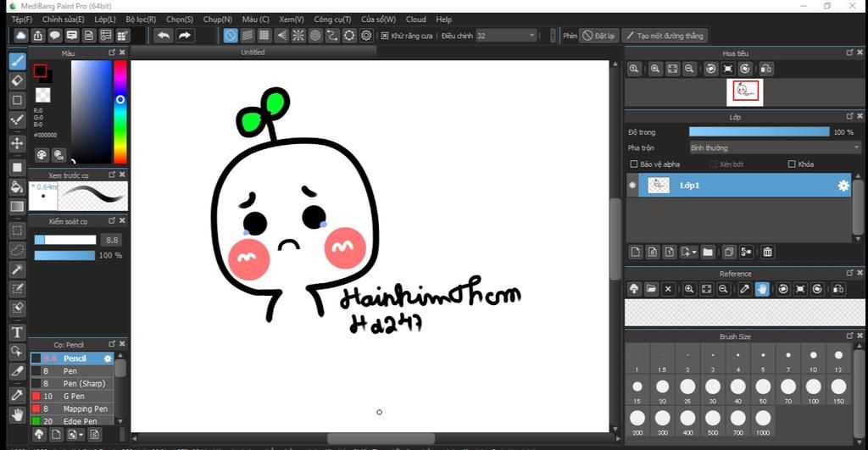Select the Move tool
The height and width of the screenshot is (450, 868).
point(17,143)
